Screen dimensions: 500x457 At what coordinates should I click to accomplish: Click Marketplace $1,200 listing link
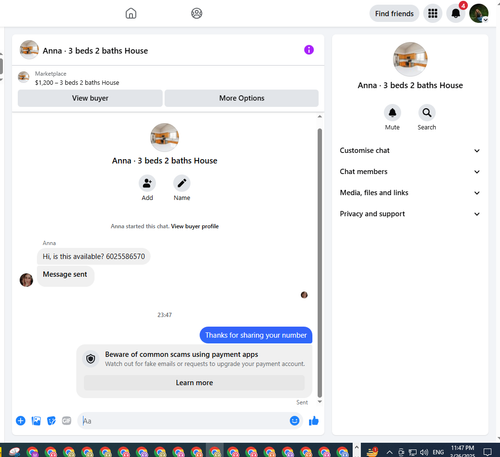coord(77,82)
